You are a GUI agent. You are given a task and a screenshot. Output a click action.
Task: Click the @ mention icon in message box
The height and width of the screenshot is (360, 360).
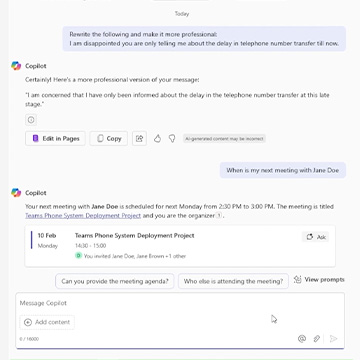302,339
